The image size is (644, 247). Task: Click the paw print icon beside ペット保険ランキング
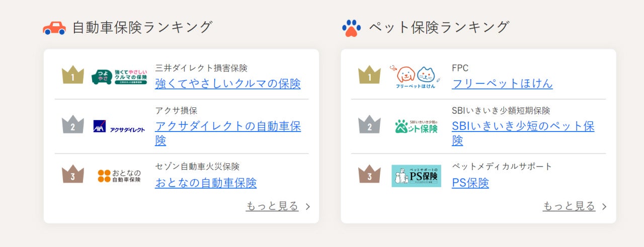[x=351, y=28]
